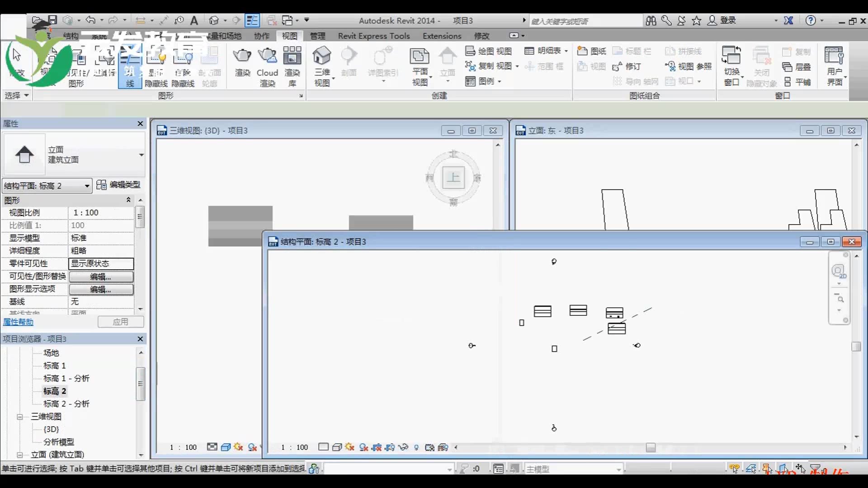Open the 结构平面 type selector dropdown
This screenshot has width=868, height=488.
click(x=88, y=186)
